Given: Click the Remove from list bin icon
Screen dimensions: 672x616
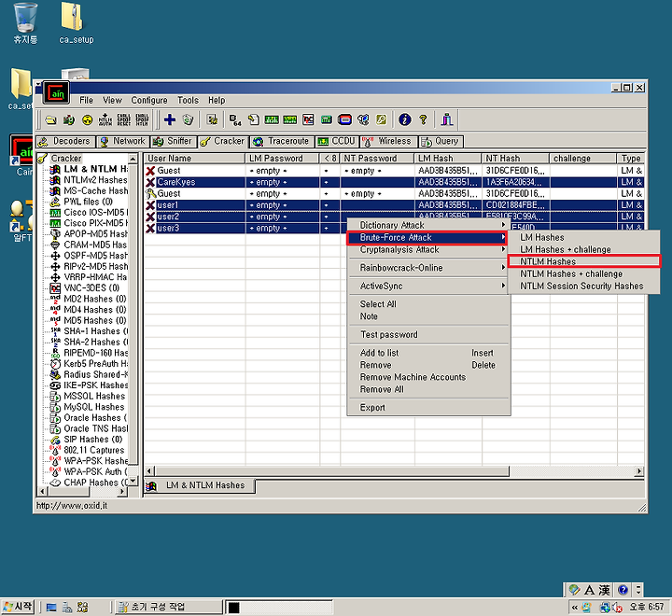Looking at the screenshot, I should pyautogui.click(x=189, y=119).
